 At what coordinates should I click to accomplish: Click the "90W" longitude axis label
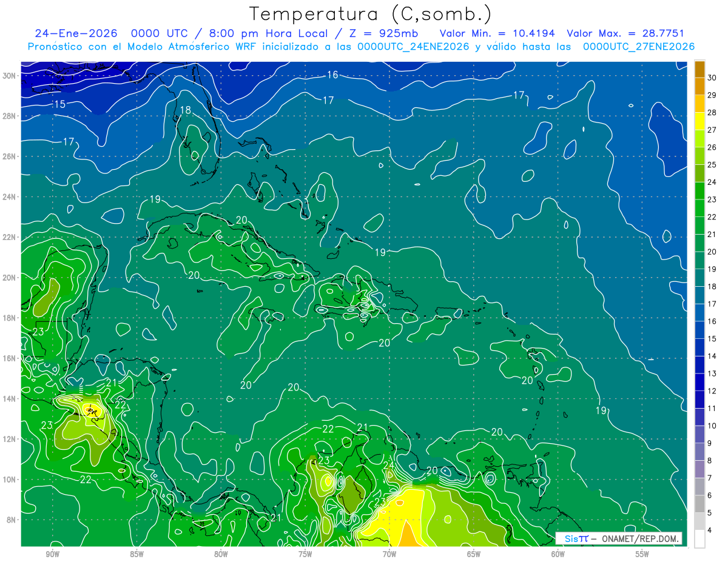pyautogui.click(x=52, y=554)
